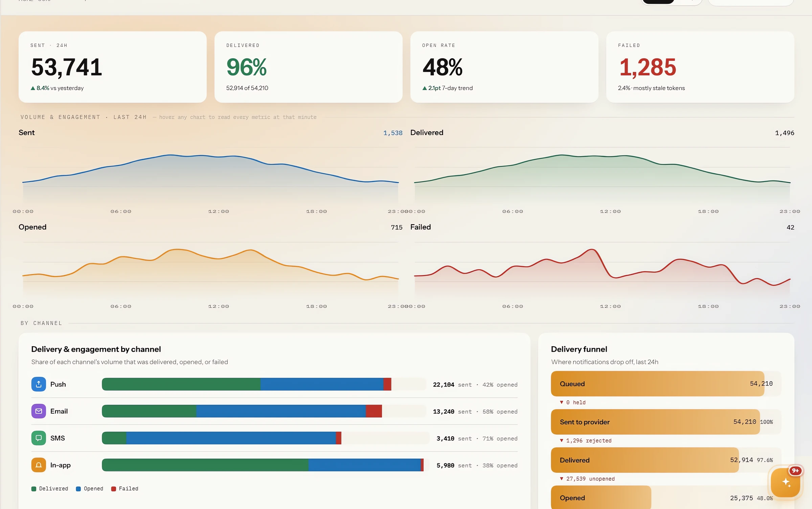Click "52,914 of 54,210" delivered text

(247, 88)
